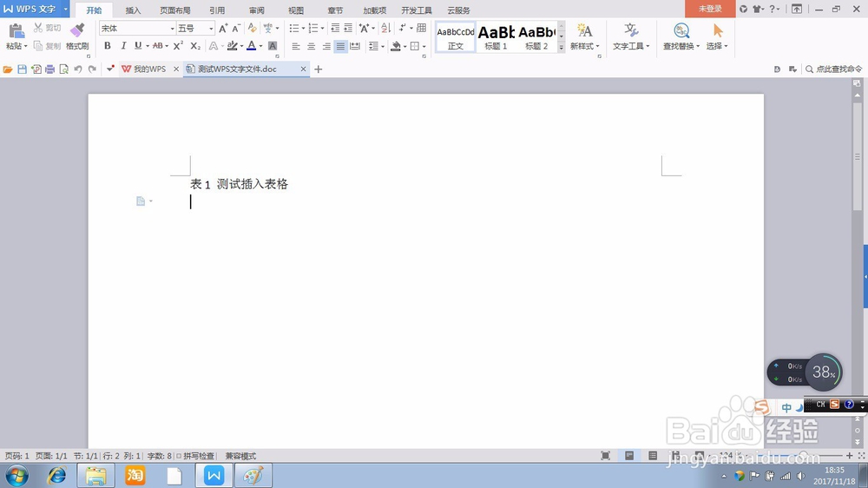Expand the numbered list dropdown arrow

click(x=322, y=29)
